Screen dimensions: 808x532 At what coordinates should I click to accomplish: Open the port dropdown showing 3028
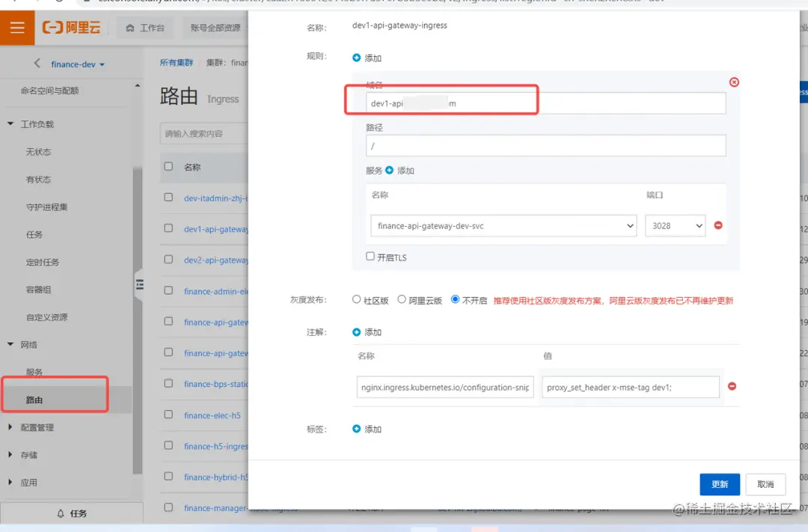(675, 226)
